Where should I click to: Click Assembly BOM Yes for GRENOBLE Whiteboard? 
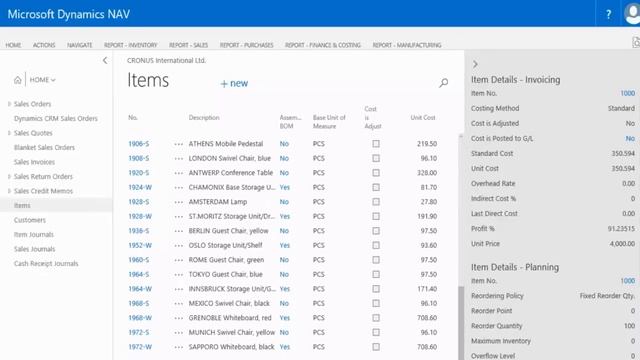pyautogui.click(x=285, y=318)
